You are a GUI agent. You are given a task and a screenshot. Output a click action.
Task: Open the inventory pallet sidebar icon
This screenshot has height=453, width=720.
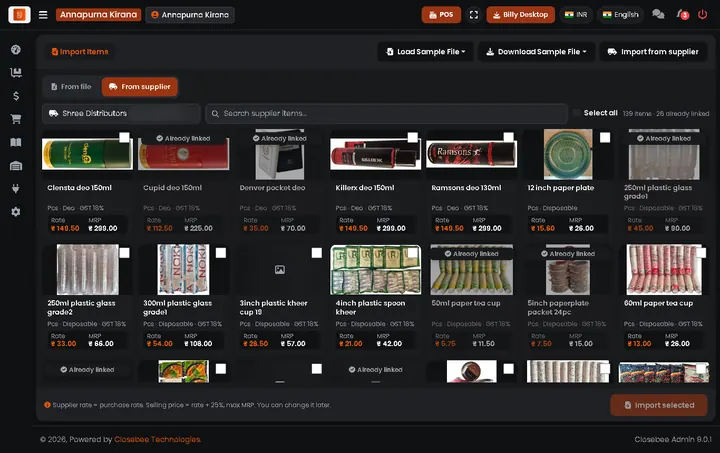pyautogui.click(x=16, y=73)
